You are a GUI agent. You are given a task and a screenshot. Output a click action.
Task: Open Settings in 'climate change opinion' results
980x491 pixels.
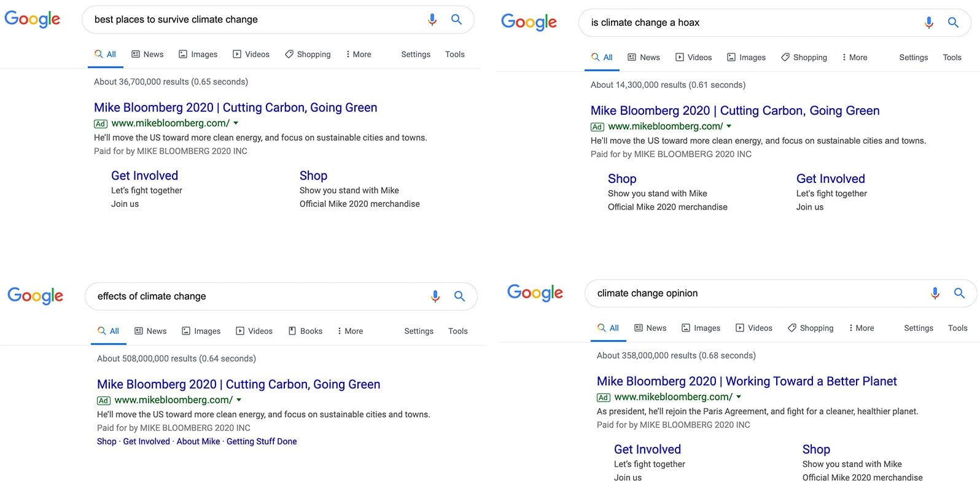(919, 328)
